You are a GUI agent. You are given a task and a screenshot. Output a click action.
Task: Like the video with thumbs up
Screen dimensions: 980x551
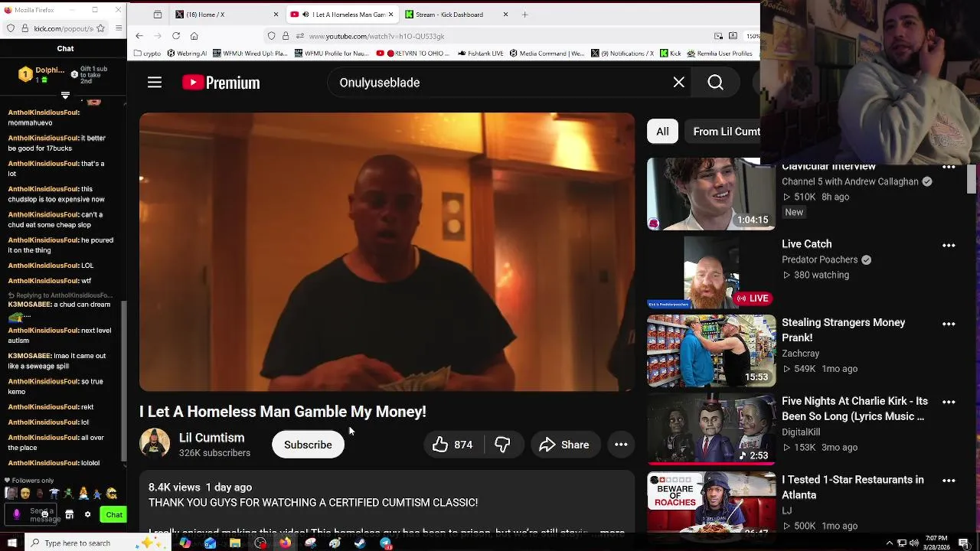[x=452, y=445]
